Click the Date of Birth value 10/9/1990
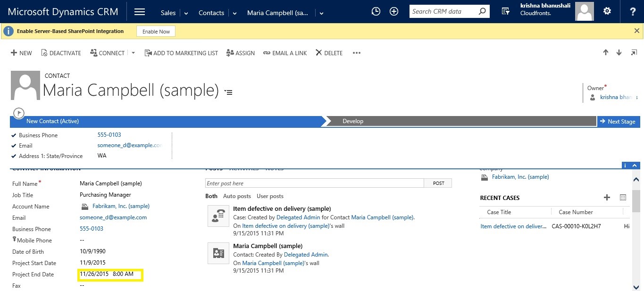The image size is (644, 291). click(92, 251)
